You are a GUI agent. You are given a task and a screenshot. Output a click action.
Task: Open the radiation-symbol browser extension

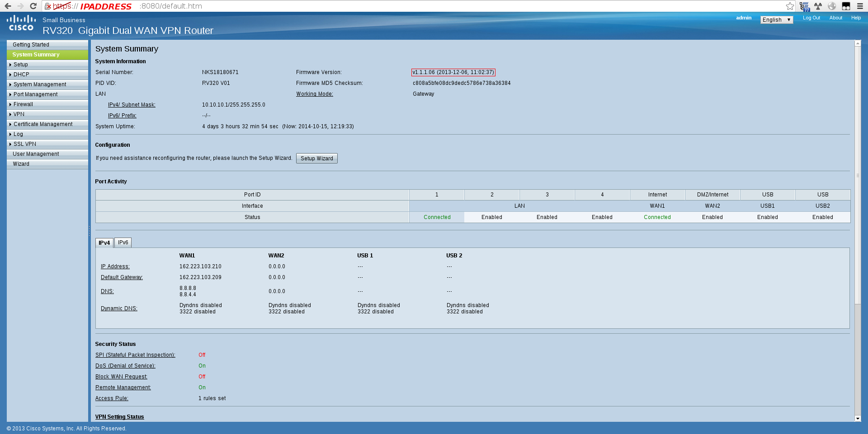pyautogui.click(x=818, y=6)
